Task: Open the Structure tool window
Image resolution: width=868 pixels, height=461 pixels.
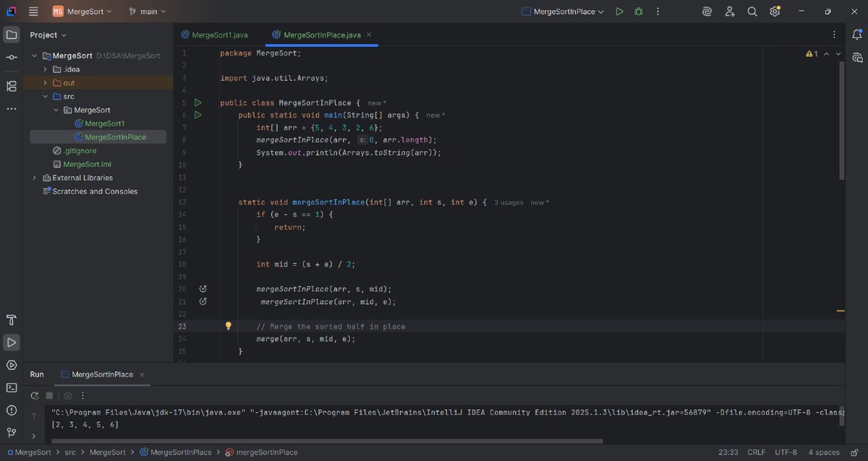Action: [12, 86]
